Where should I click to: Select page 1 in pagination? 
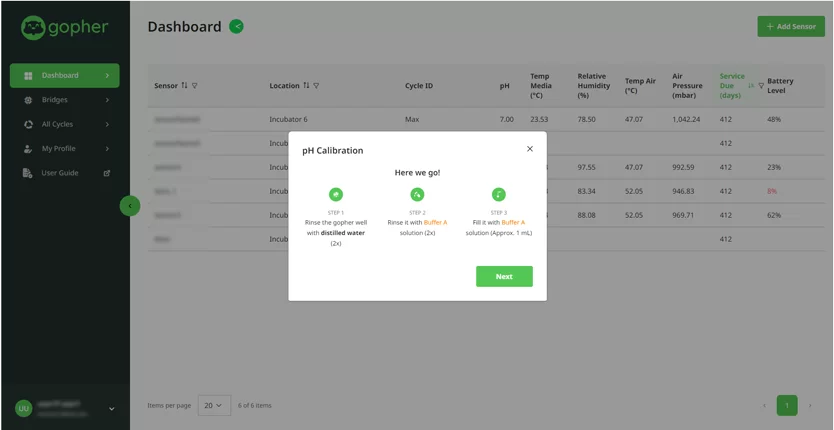tap(787, 405)
